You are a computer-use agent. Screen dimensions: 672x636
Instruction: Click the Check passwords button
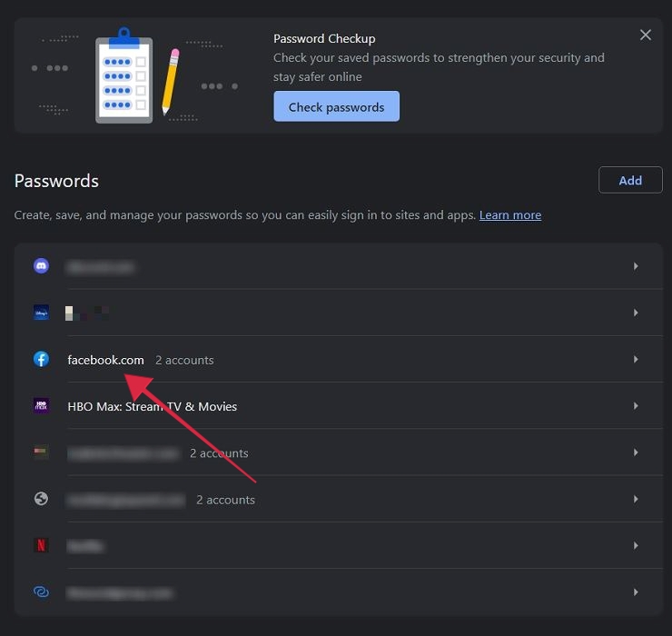(x=336, y=106)
